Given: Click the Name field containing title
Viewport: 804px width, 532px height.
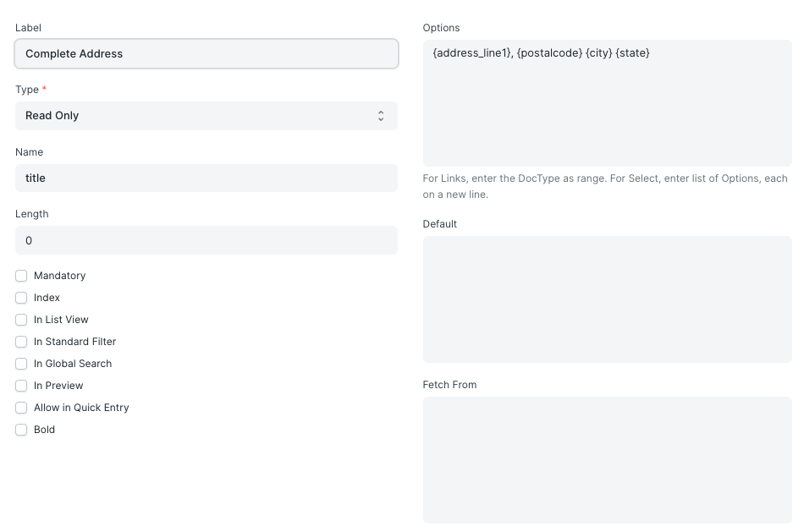Looking at the screenshot, I should tap(206, 178).
